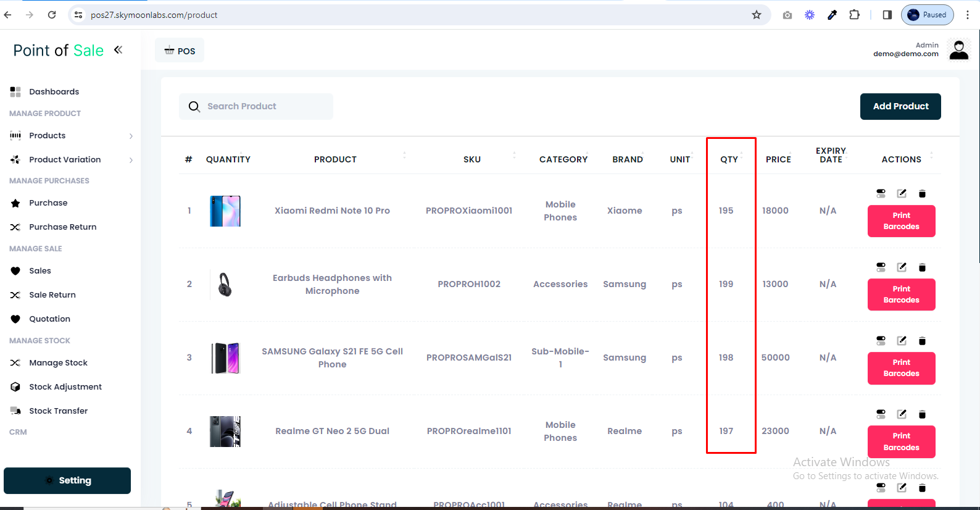Click the Stock Transfer truck icon
The width and height of the screenshot is (980, 510).
click(15, 411)
